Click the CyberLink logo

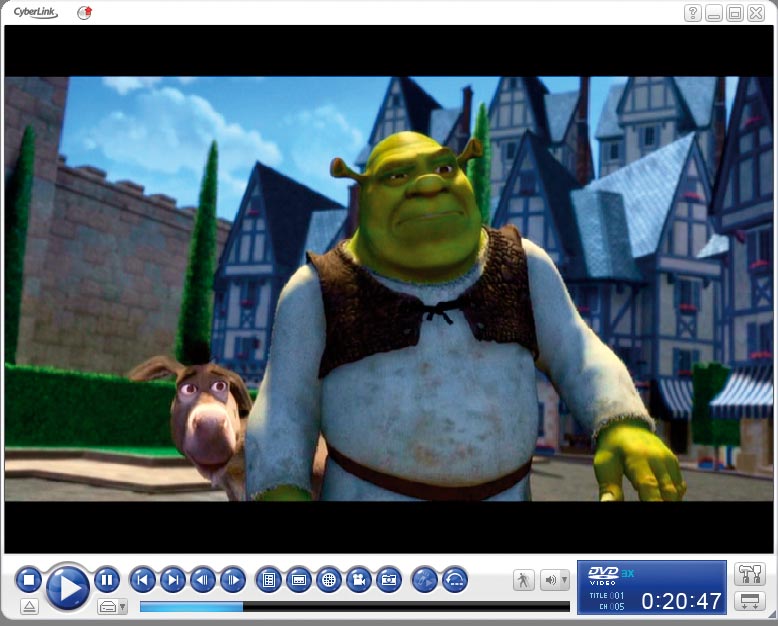tap(35, 12)
